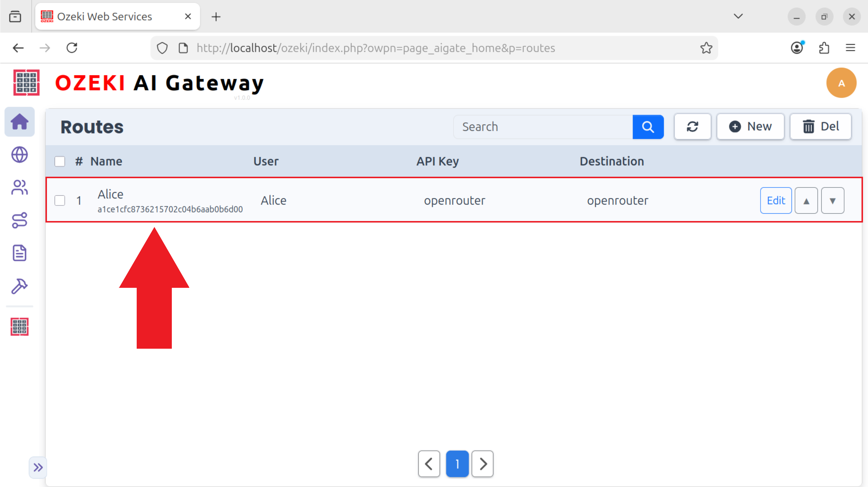Click the Ozeki logo at sidebar bottom
868x487 pixels.
tap(19, 326)
